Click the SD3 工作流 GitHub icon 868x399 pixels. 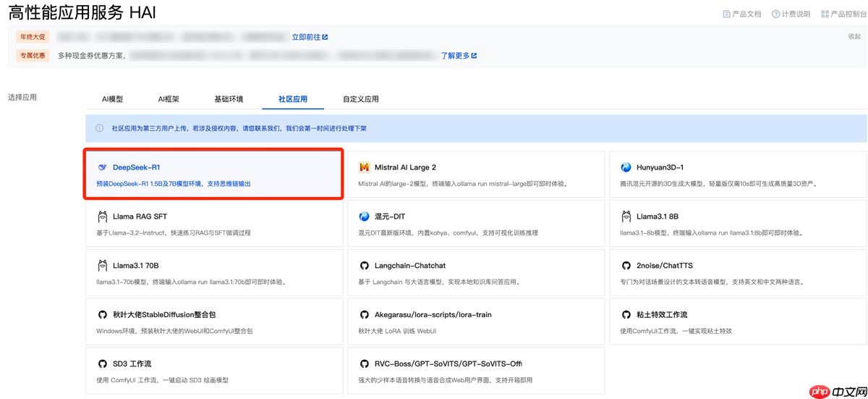pyautogui.click(x=103, y=364)
